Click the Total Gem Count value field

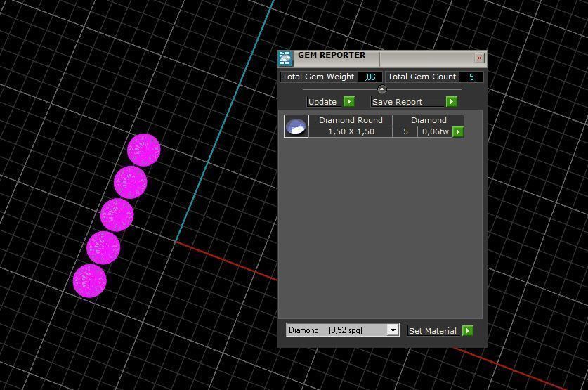[x=471, y=77]
